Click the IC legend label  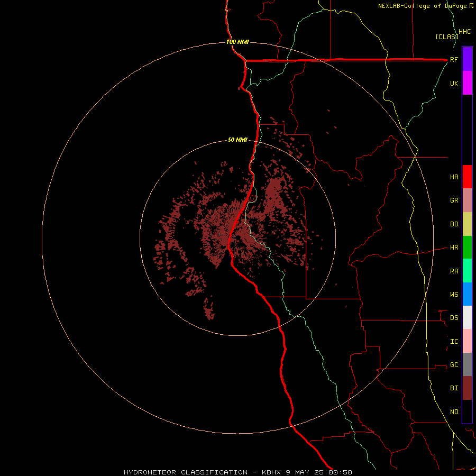454,342
